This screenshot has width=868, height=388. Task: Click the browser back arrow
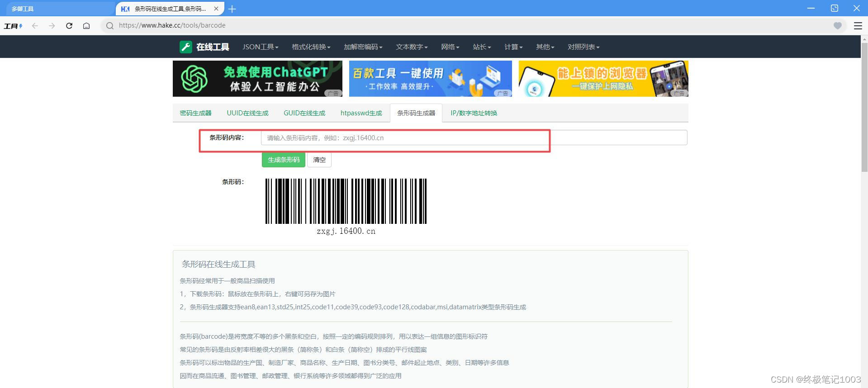[35, 26]
